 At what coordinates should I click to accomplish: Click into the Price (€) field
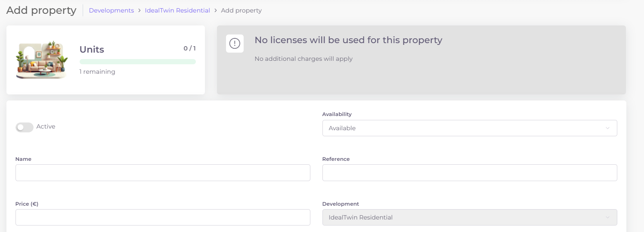coord(163,217)
